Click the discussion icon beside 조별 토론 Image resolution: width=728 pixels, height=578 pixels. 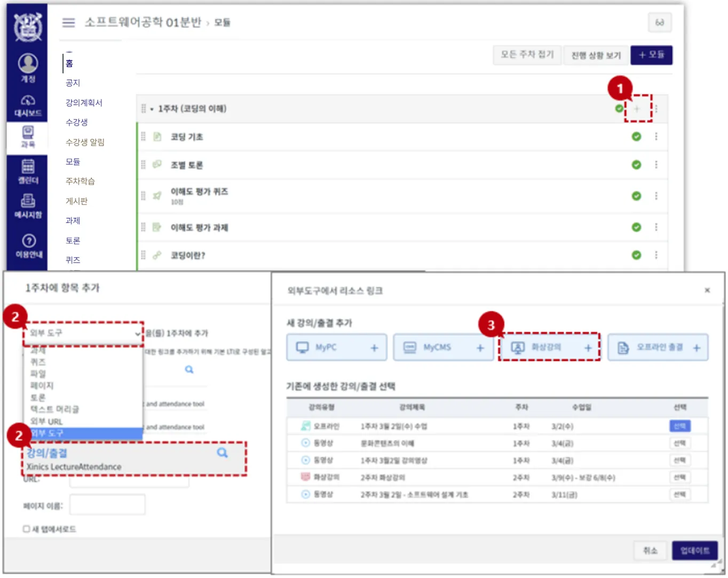point(157,164)
